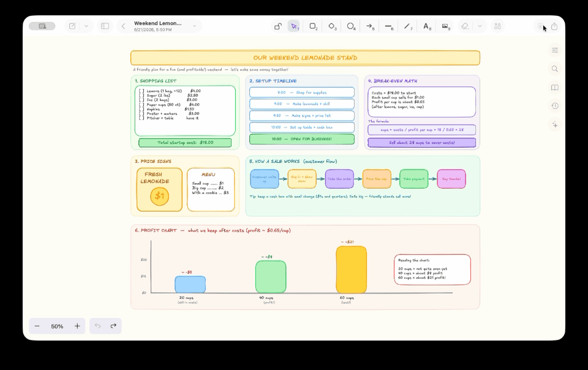Screen dimensions: 588x370
Task: Open the version history clock icon
Action: point(555,106)
